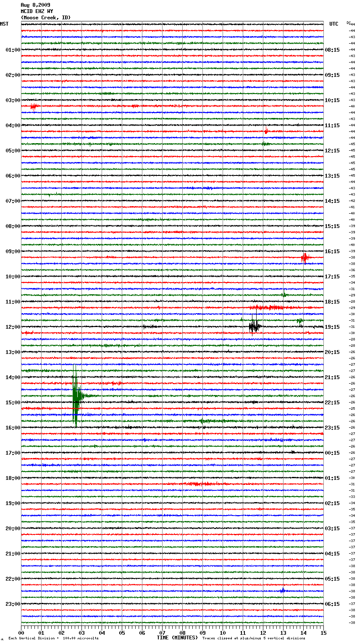Click the Traces clipped footer note

point(254,639)
